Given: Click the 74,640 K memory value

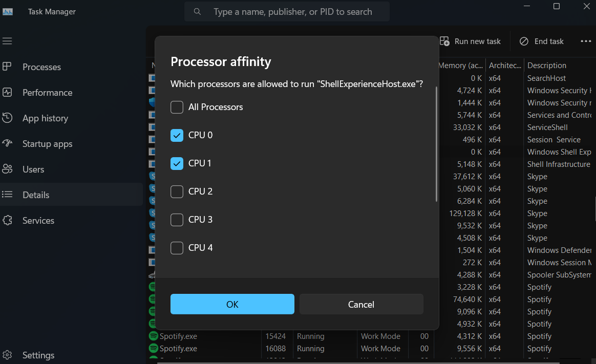Looking at the screenshot, I should click(467, 299).
